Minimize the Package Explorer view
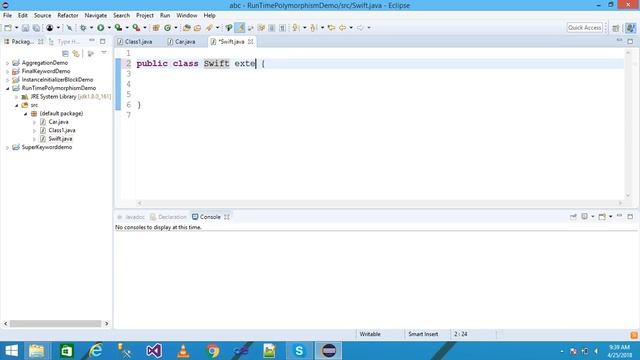 point(92,41)
